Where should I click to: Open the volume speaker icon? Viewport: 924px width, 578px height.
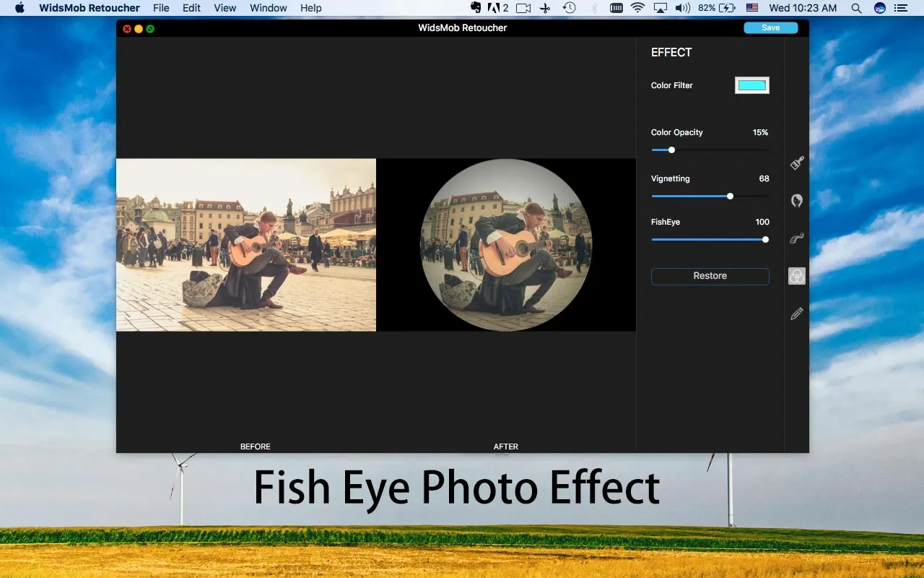(682, 8)
